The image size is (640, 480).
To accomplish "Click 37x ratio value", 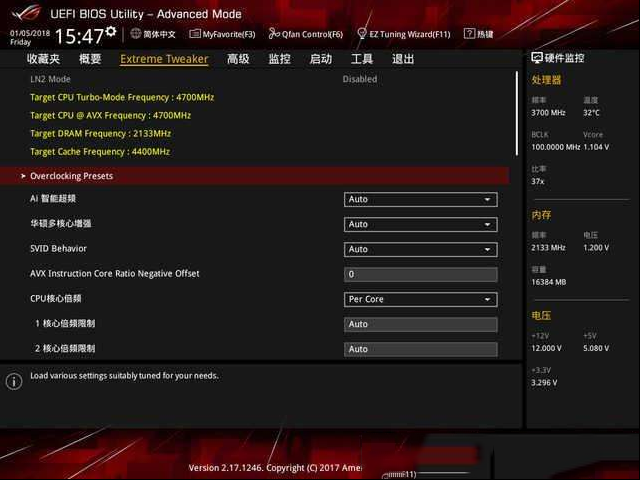I will pos(538,181).
